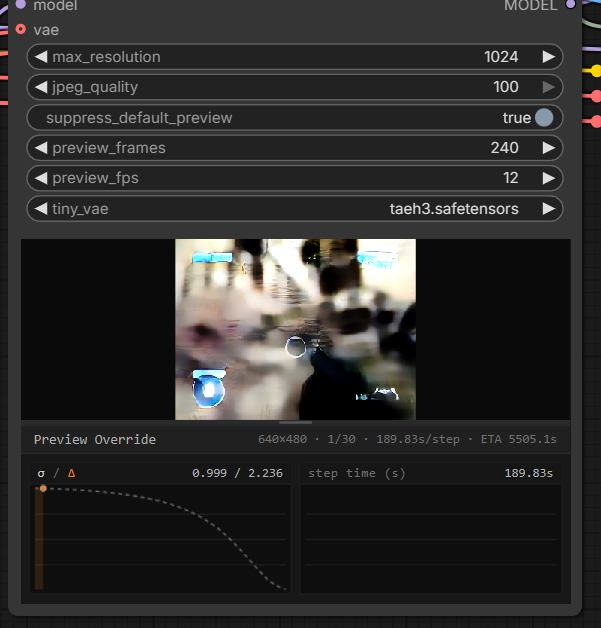Increase preview_frames with right arrow
Image resolution: width=601 pixels, height=628 pixels.
[549, 148]
